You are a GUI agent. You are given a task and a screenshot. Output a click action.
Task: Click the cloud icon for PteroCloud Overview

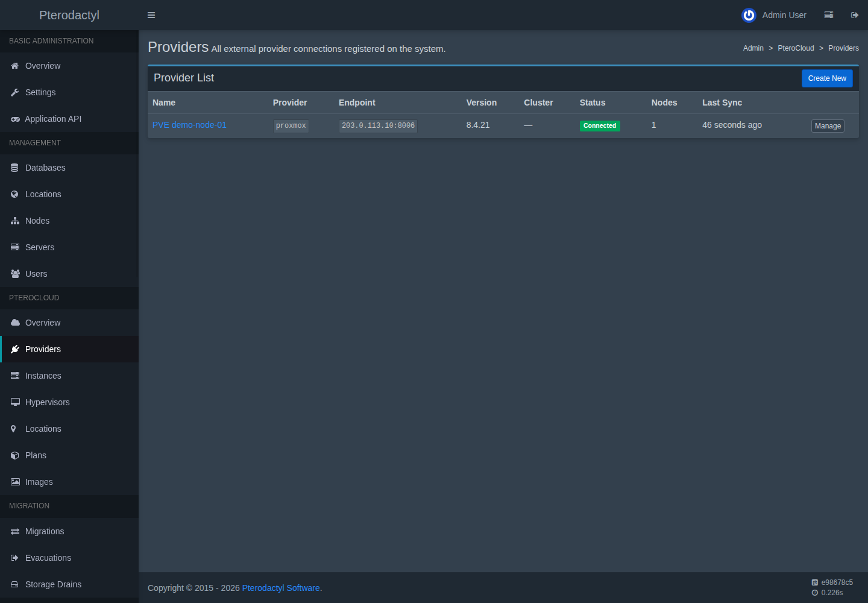coord(15,323)
